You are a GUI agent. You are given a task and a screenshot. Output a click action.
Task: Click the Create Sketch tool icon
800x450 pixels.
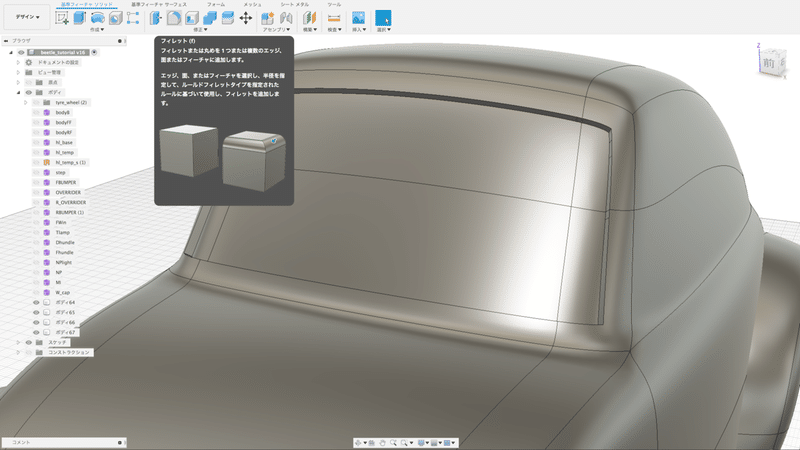point(63,18)
